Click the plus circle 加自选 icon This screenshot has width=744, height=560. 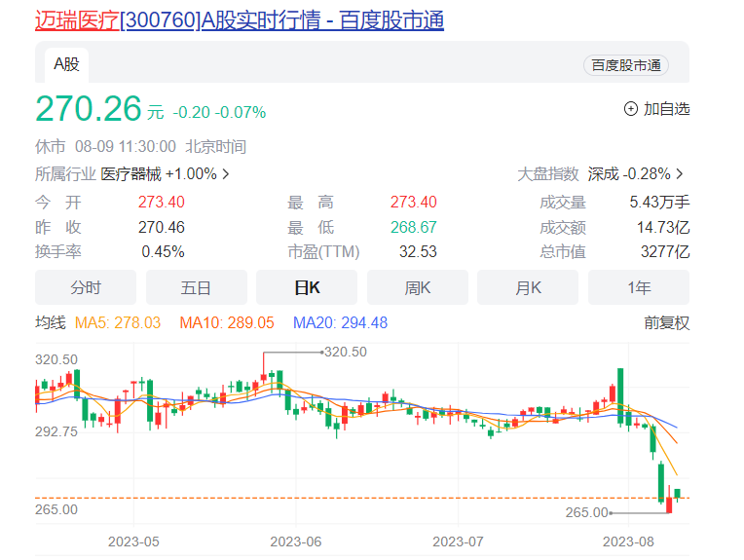631,109
